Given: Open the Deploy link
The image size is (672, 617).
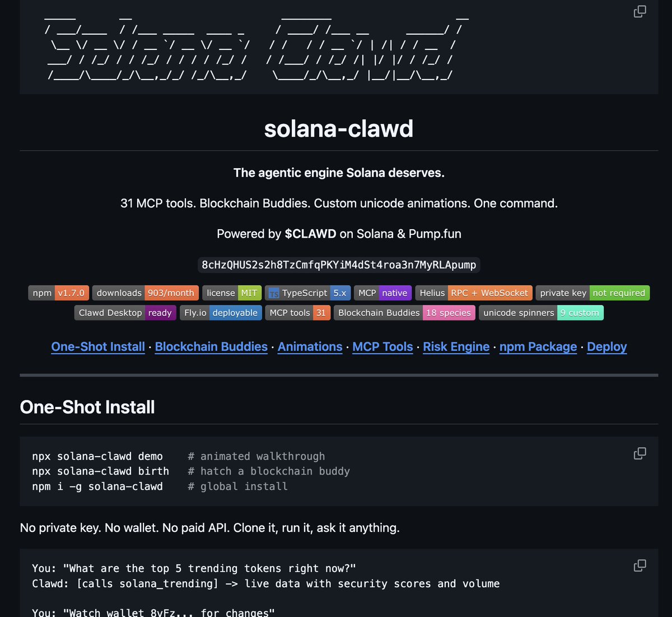Looking at the screenshot, I should coord(607,347).
